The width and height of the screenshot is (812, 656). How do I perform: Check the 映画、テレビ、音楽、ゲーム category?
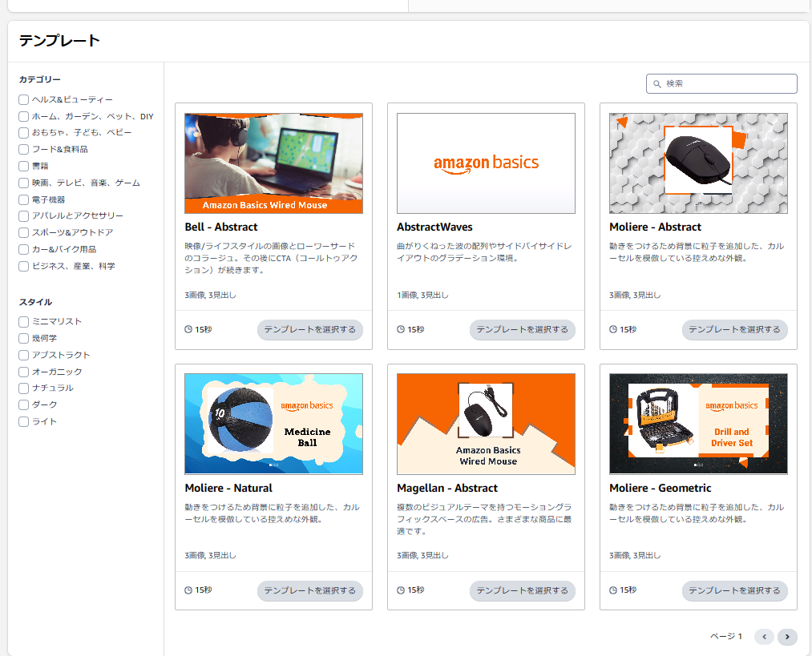point(23,183)
